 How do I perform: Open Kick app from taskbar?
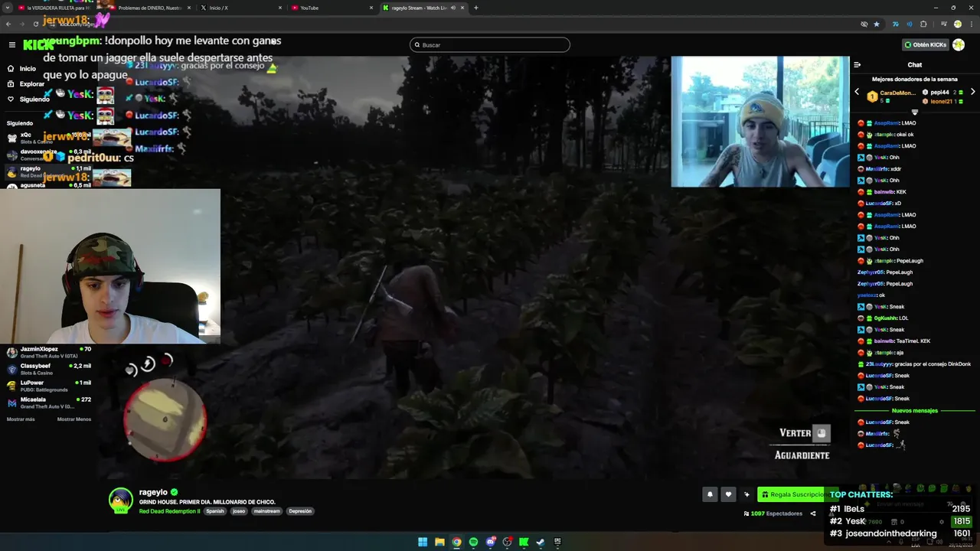point(524,542)
